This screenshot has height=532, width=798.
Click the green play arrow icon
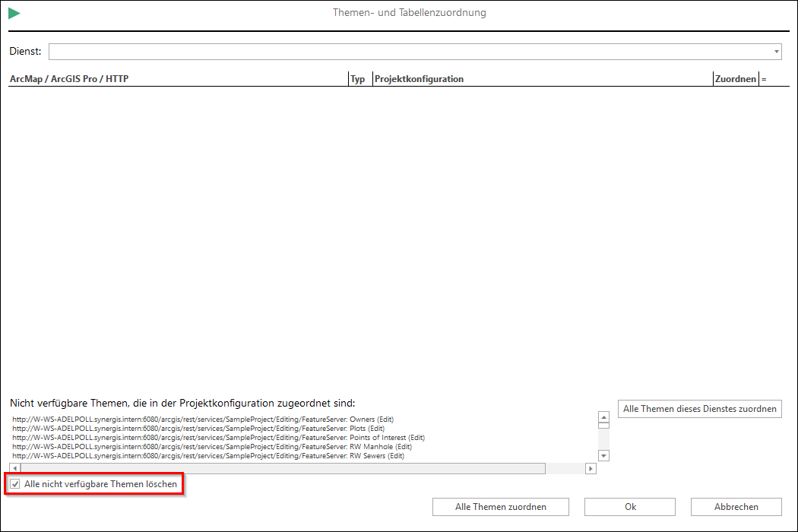click(14, 13)
